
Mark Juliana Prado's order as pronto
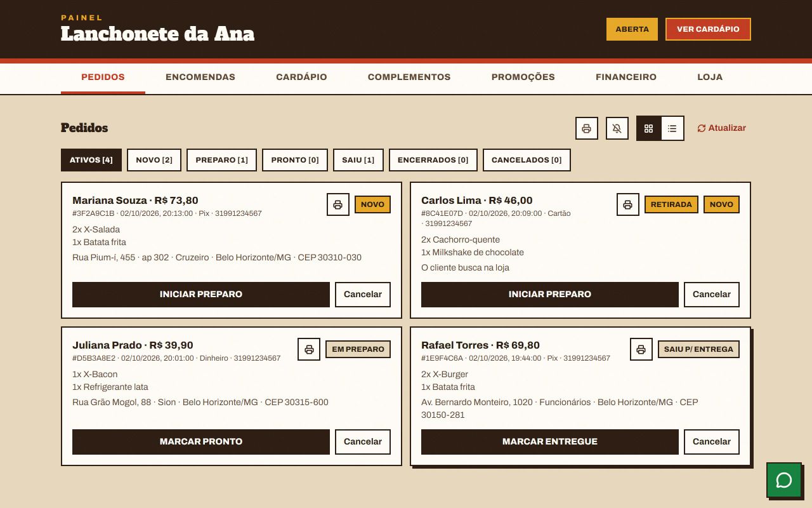(x=201, y=442)
